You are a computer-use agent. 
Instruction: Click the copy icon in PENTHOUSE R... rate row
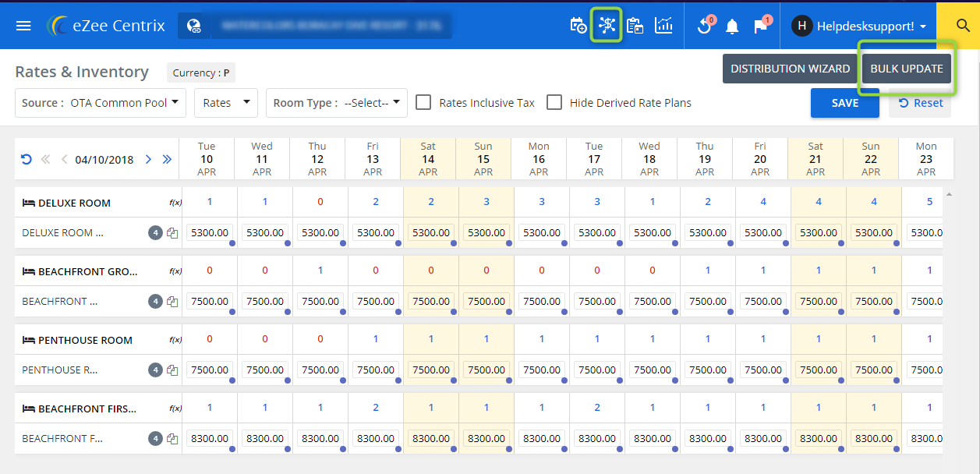[172, 370]
